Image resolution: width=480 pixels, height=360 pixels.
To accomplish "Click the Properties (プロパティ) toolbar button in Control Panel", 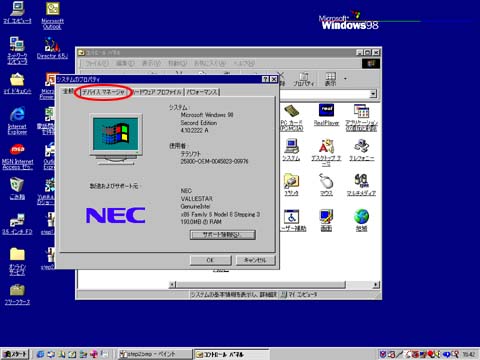I will point(303,79).
